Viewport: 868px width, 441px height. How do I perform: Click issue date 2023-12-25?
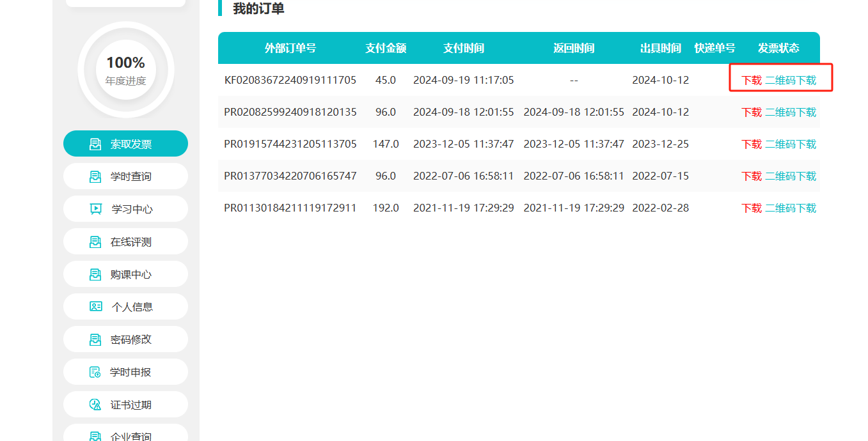pyautogui.click(x=661, y=144)
